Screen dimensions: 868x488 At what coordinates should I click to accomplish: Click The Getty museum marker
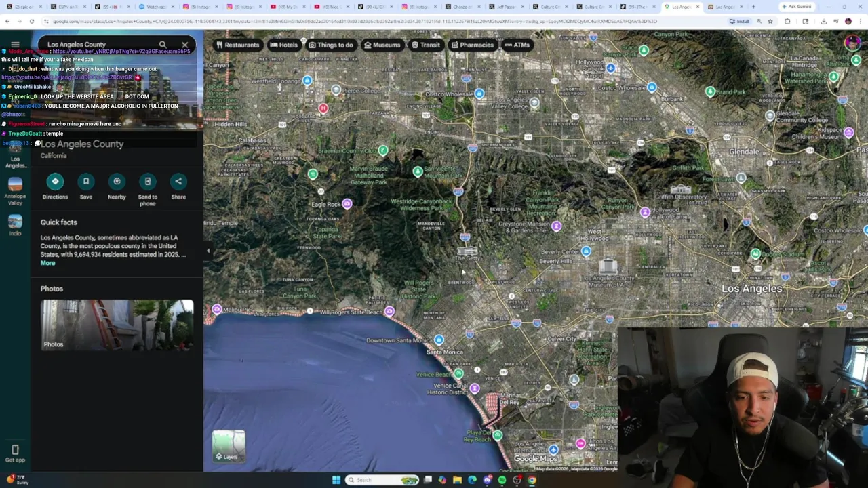467,251
